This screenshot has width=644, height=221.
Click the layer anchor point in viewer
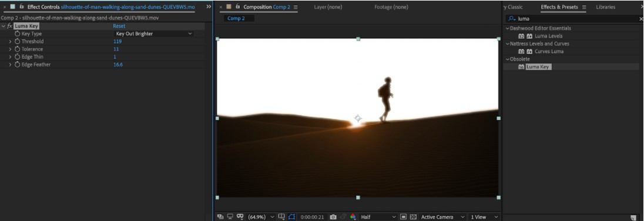click(x=358, y=118)
